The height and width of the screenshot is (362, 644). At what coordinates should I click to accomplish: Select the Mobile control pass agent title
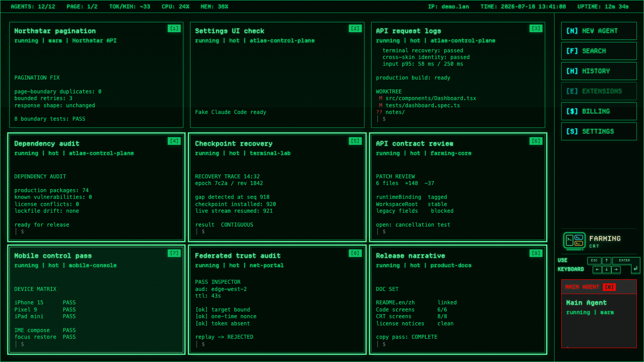pyautogui.click(x=53, y=256)
